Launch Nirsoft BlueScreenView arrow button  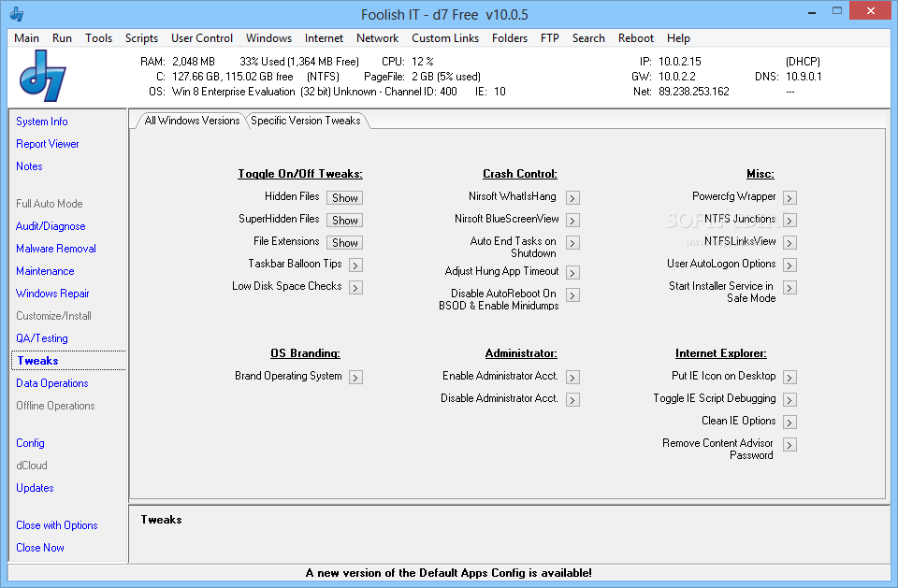coord(572,221)
